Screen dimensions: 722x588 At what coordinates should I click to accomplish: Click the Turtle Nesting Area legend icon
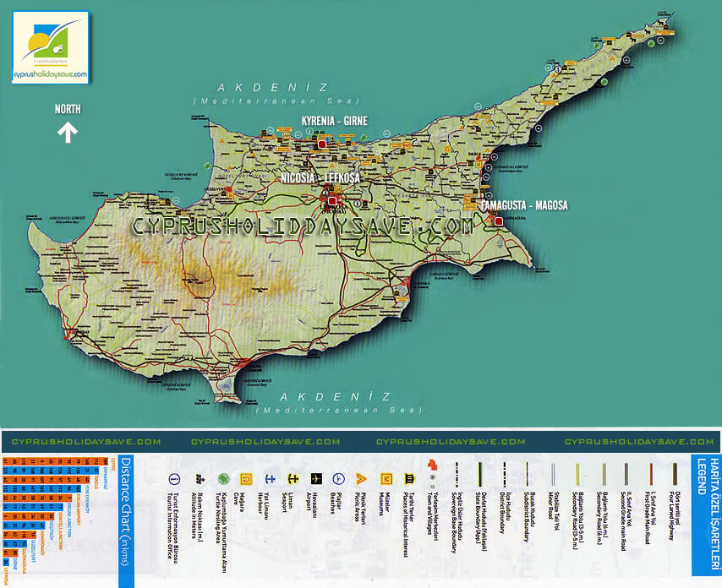pyautogui.click(x=223, y=478)
